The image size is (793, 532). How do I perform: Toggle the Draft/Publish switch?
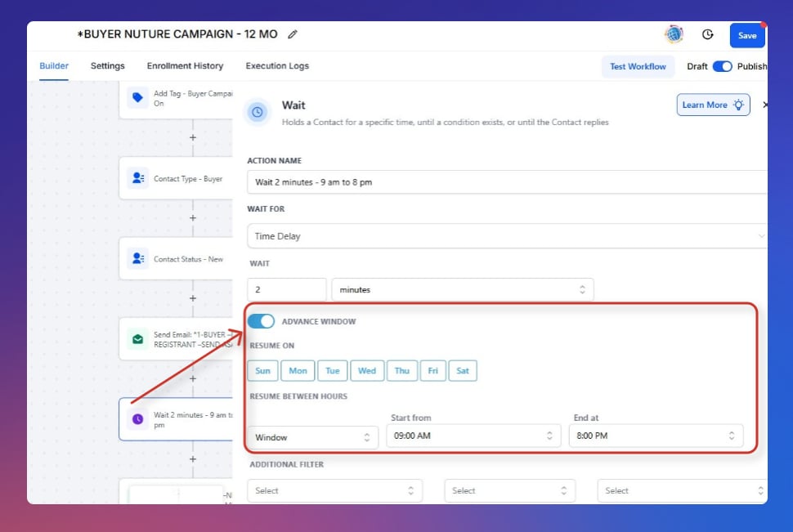[722, 66]
